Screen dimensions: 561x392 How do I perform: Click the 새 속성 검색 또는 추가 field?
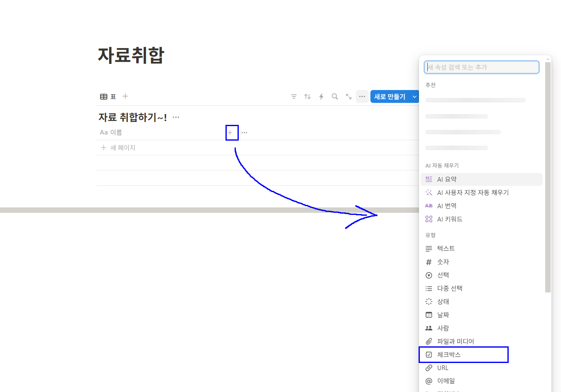[x=481, y=67]
